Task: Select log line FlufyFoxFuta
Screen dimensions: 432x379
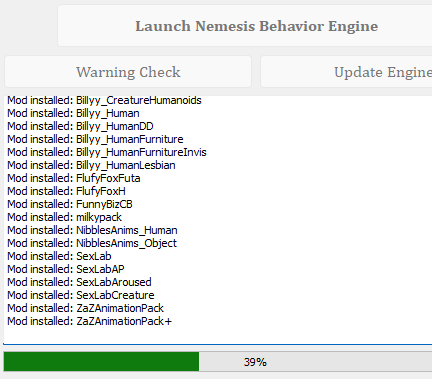Action: [x=74, y=178]
